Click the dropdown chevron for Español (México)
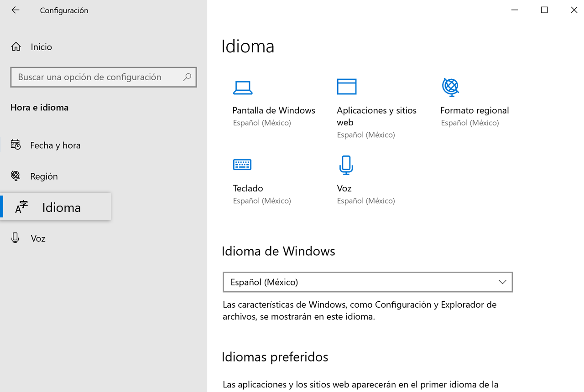Screen dimensions: 584x392 coord(502,282)
